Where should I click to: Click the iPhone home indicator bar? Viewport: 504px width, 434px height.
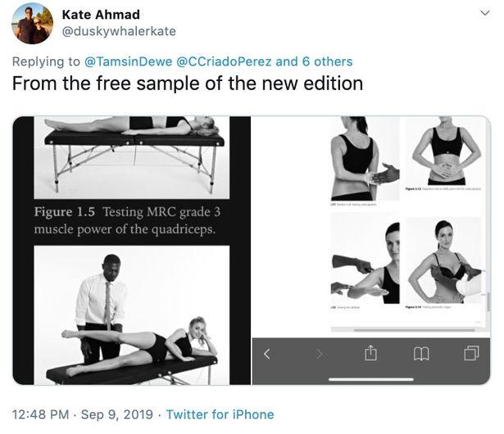370,379
